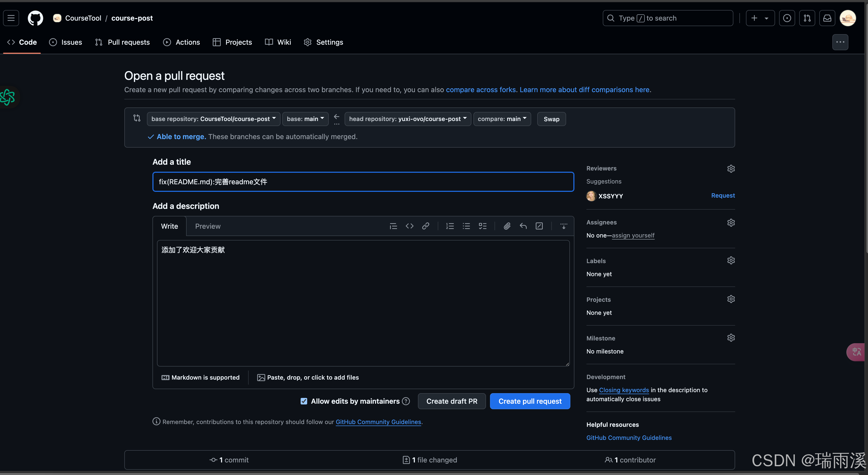The width and height of the screenshot is (868, 475).
Task: Open the pull requests icon in header
Action: pos(807,18)
